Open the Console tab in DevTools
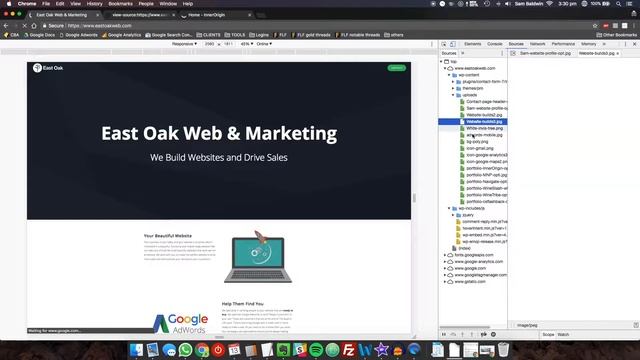Image resolution: width=640 pixels, height=360 pixels. (494, 44)
